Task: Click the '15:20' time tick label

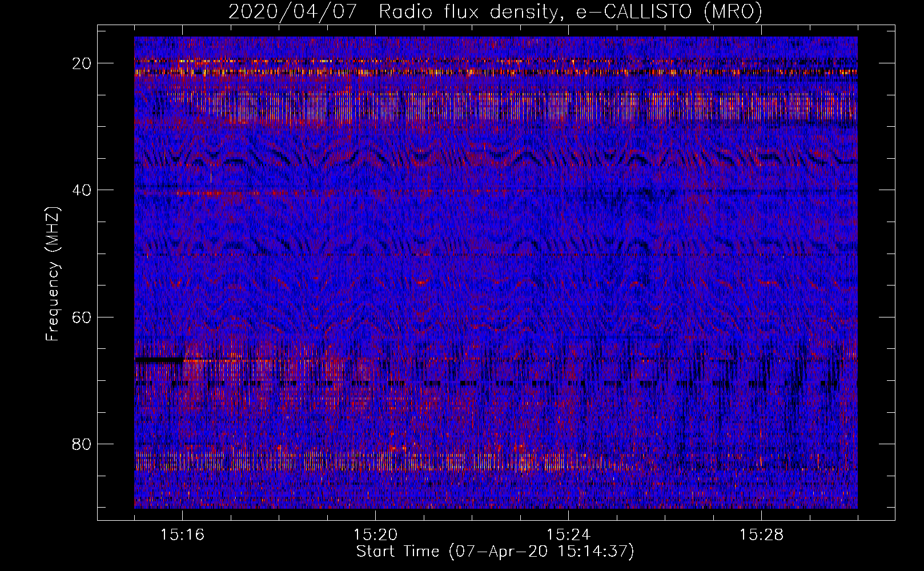Action: [375, 535]
